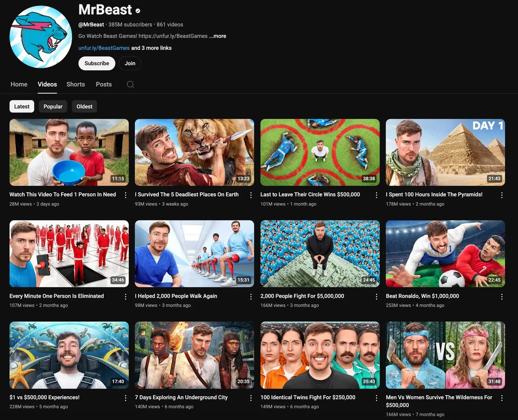This screenshot has height=420, width=518.
Task: Play the money pile crowd thumbnail
Action: (320, 254)
